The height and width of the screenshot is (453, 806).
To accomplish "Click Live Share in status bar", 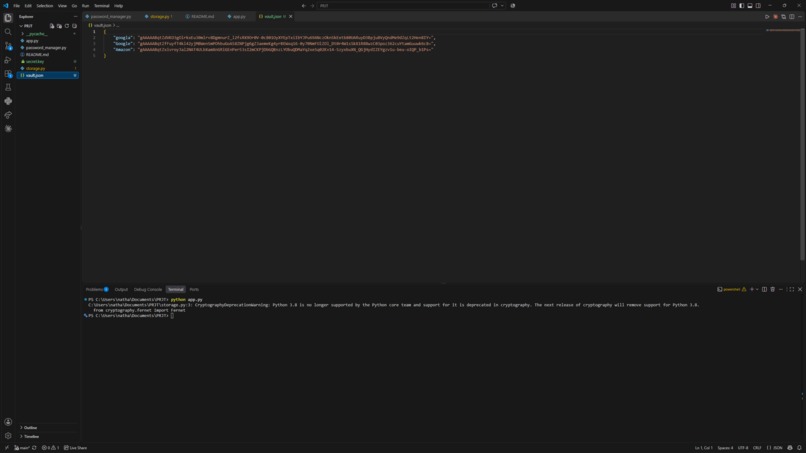I will coord(76,448).
